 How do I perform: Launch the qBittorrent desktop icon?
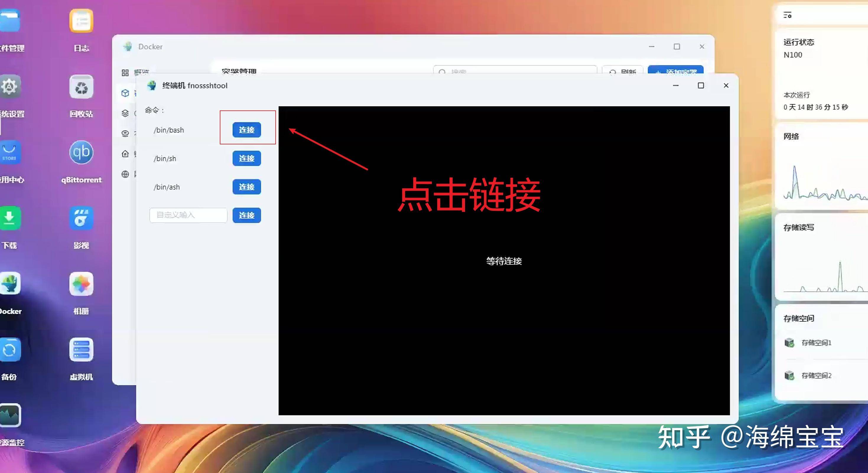coord(81,153)
